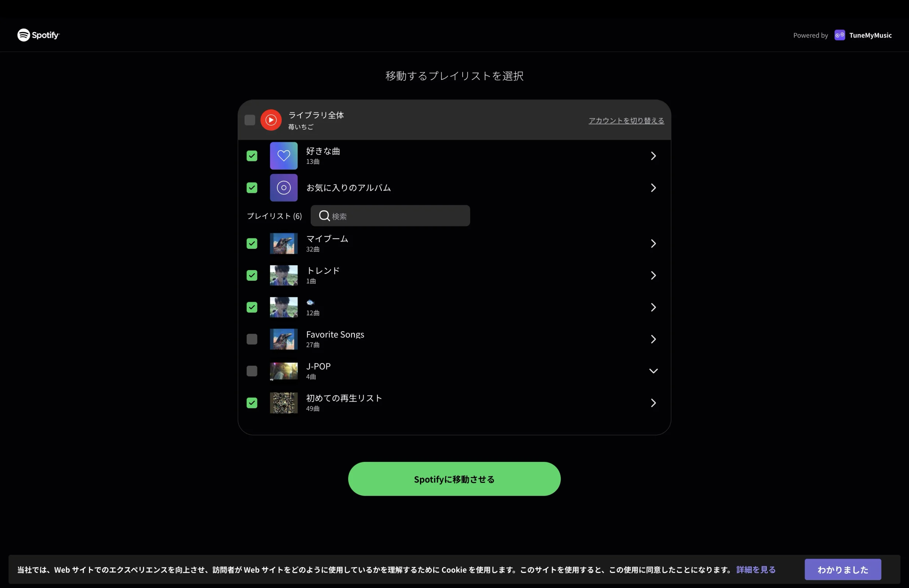Uncheck the トレンド playlist checkbox
Screen dimensions: 909x588
(252, 275)
